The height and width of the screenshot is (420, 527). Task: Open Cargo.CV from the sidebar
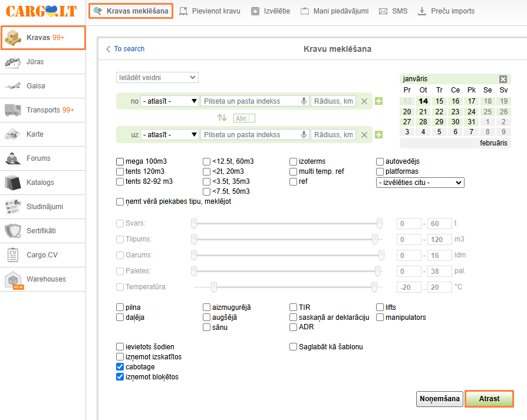tap(42, 255)
